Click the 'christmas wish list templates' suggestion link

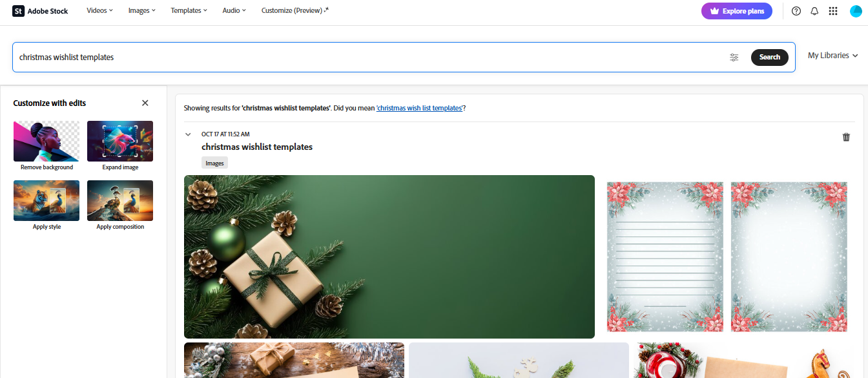pyautogui.click(x=420, y=108)
